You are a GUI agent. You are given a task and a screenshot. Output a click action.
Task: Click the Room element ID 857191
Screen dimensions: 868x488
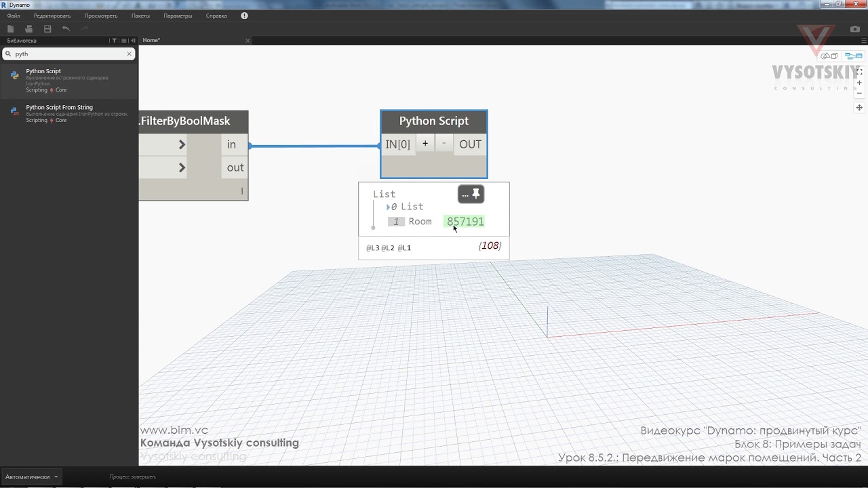(465, 222)
